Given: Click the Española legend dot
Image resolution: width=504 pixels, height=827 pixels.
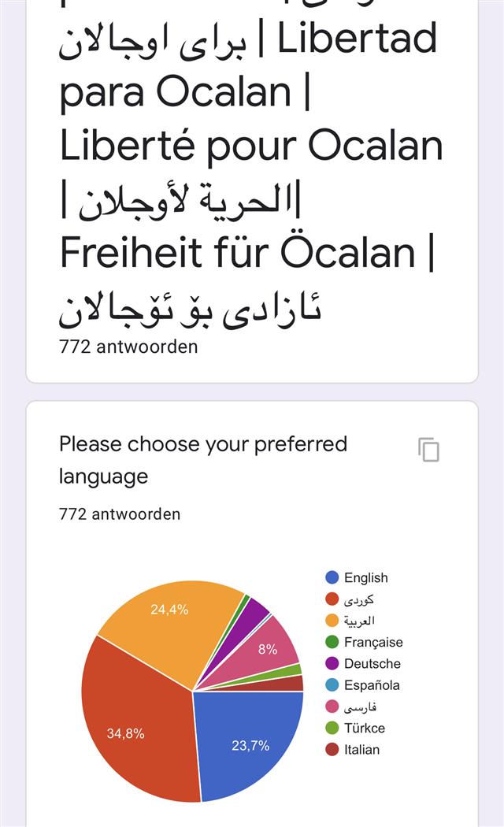Looking at the screenshot, I should click(x=332, y=685).
